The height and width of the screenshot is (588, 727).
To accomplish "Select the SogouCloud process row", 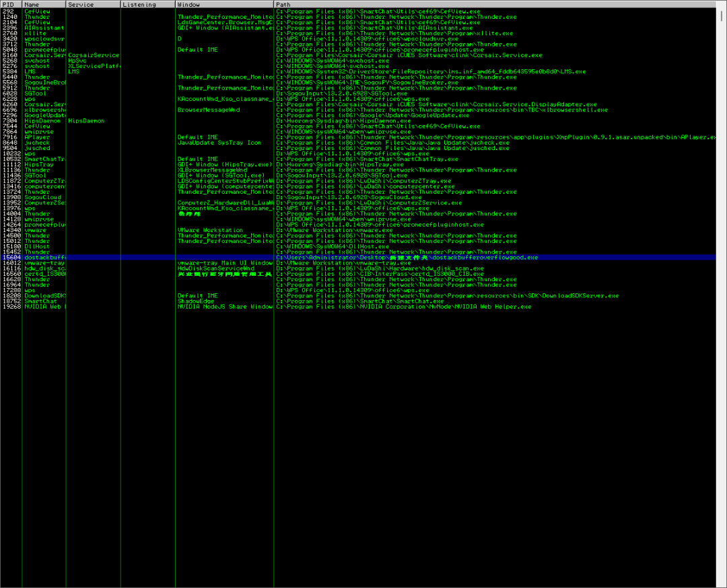I will (358, 197).
